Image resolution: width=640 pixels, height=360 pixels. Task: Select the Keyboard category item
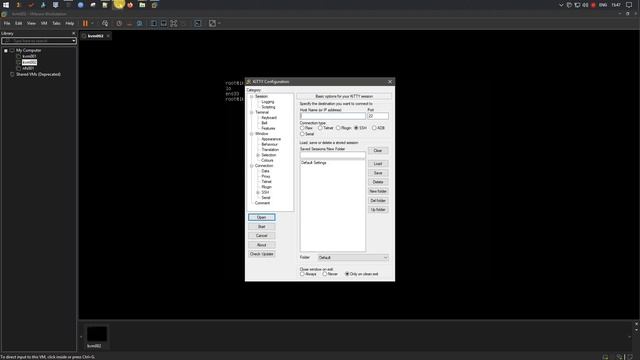(269, 118)
